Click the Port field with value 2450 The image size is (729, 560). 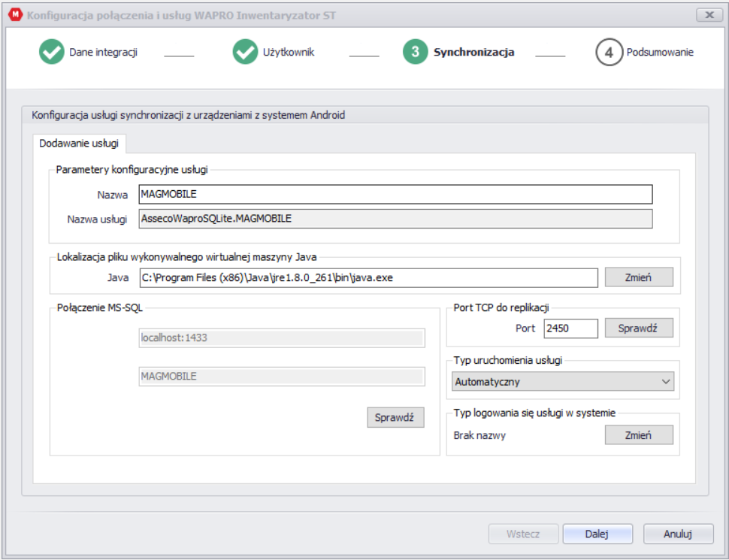(x=571, y=328)
